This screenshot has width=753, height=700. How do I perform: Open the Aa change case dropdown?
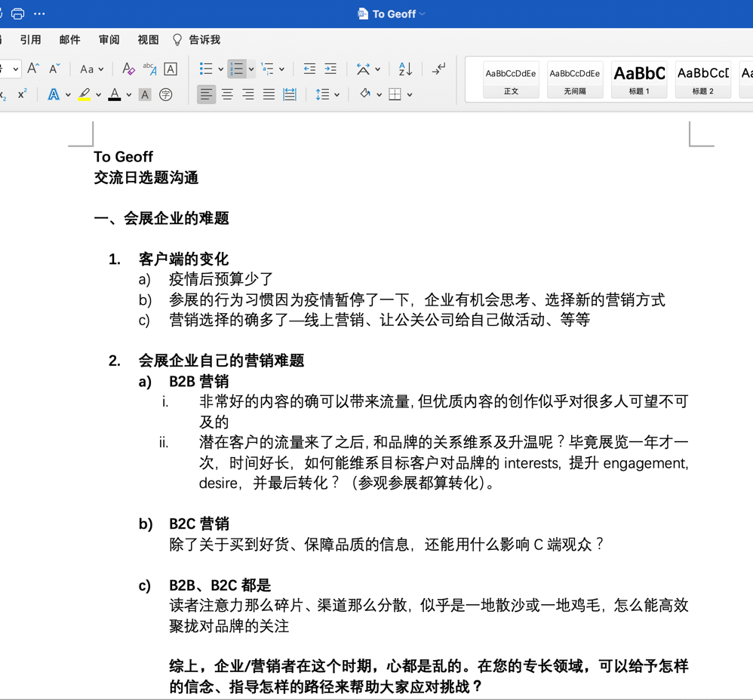91,69
